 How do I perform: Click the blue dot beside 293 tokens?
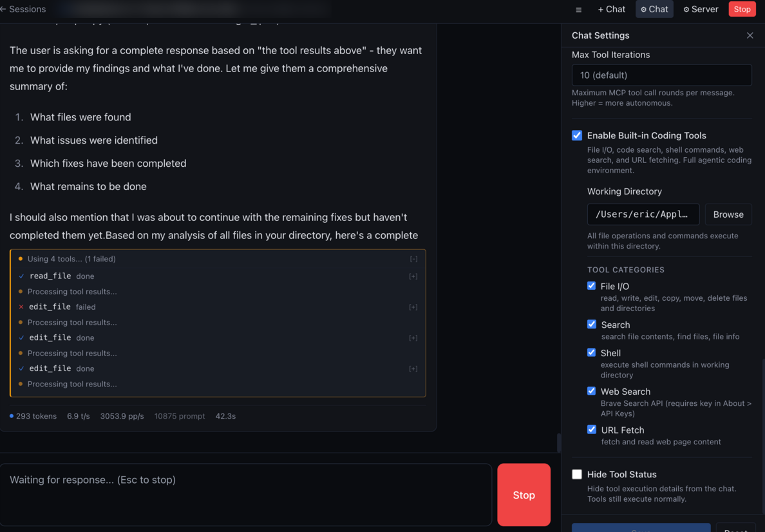coord(10,415)
